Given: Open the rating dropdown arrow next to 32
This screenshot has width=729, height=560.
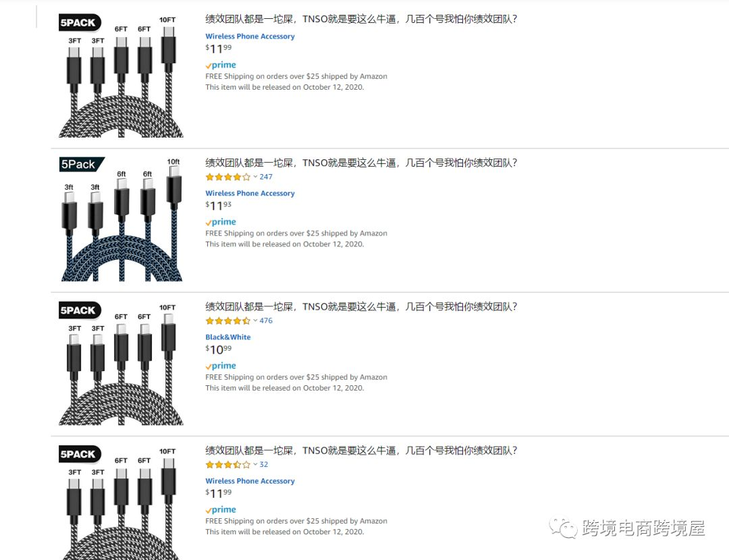Looking at the screenshot, I should 255,465.
